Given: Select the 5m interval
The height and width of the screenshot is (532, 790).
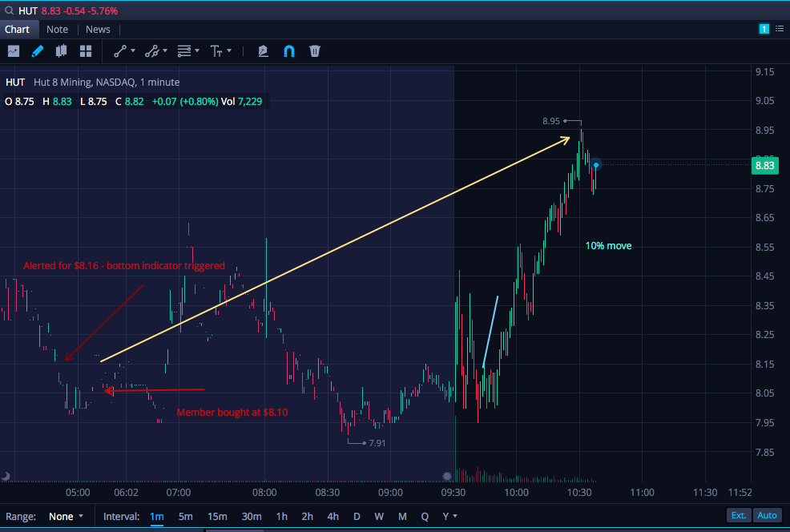Looking at the screenshot, I should (185, 517).
